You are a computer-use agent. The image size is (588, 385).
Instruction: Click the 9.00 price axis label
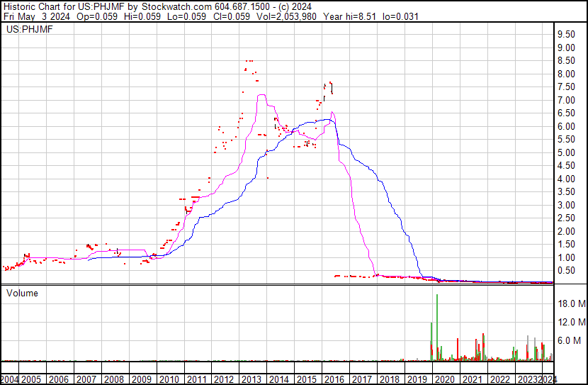(566, 48)
